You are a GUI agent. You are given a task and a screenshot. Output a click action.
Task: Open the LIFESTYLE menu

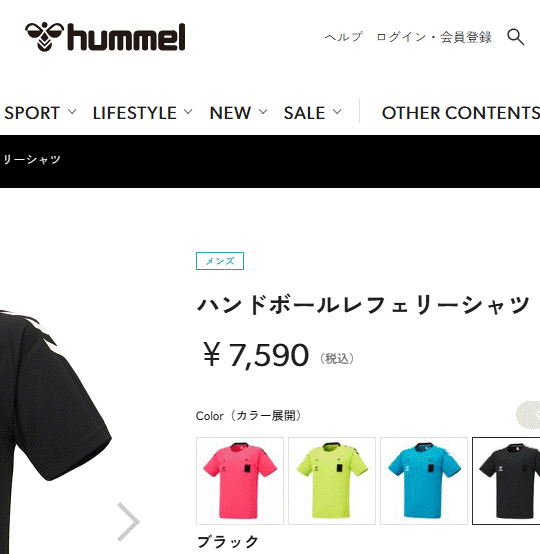tap(135, 113)
